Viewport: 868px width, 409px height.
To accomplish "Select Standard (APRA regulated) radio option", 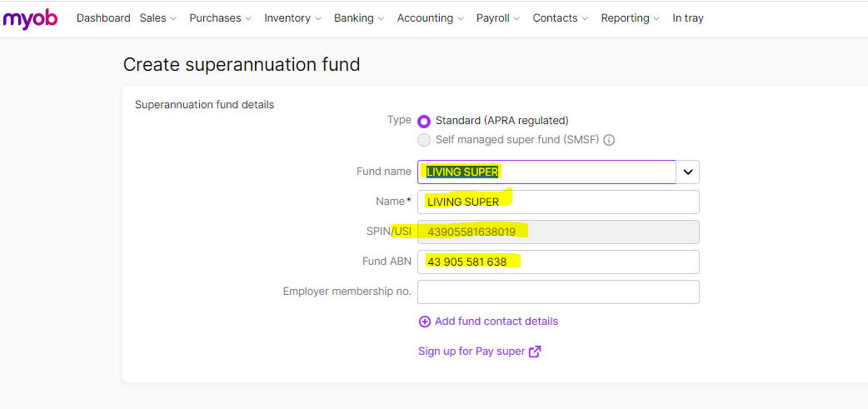I will (424, 121).
